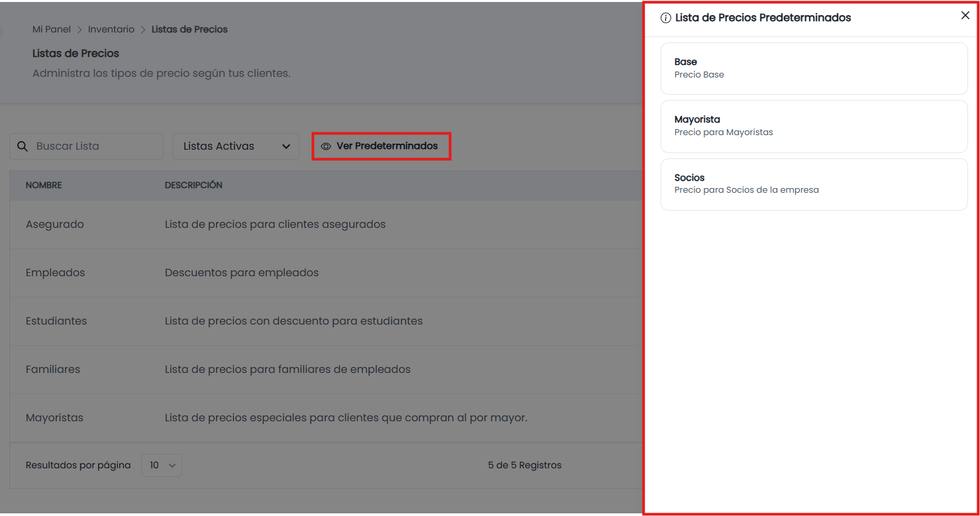980x516 pixels.
Task: Click the Familiares row name
Action: [x=53, y=369]
